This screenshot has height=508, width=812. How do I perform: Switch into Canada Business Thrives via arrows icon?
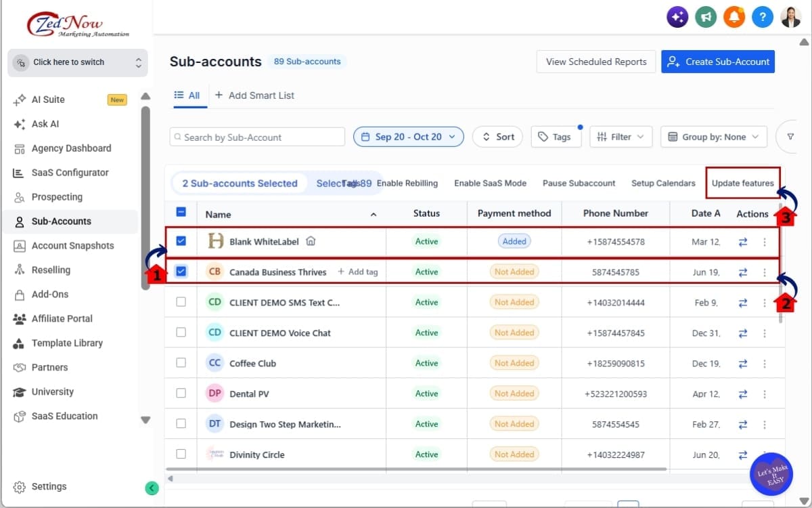point(743,272)
